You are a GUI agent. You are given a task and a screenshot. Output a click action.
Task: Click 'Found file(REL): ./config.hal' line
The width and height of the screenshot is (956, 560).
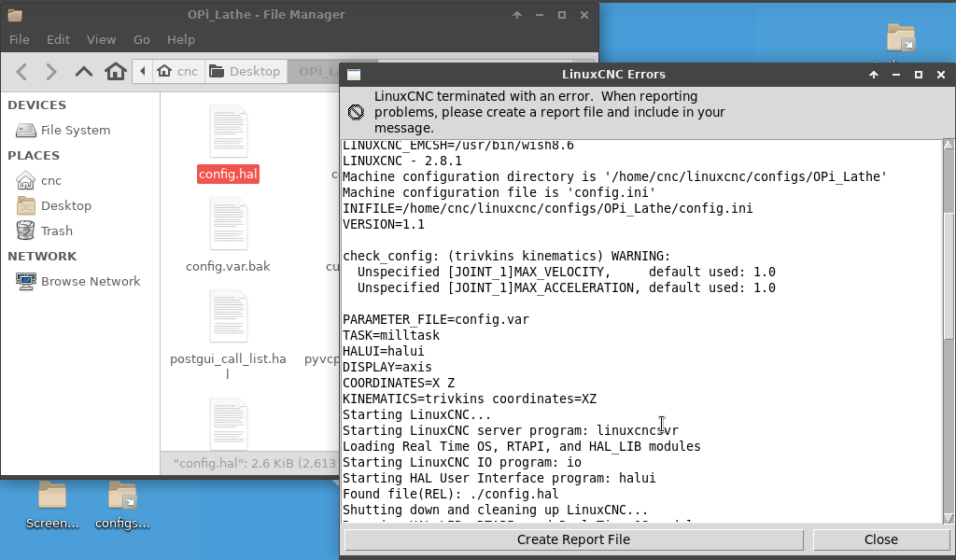(x=451, y=494)
